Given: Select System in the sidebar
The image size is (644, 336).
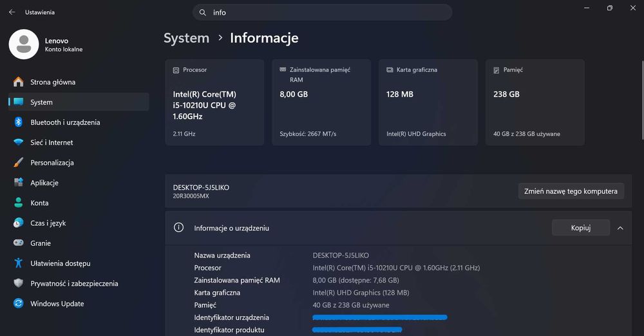Looking at the screenshot, I should [79, 102].
